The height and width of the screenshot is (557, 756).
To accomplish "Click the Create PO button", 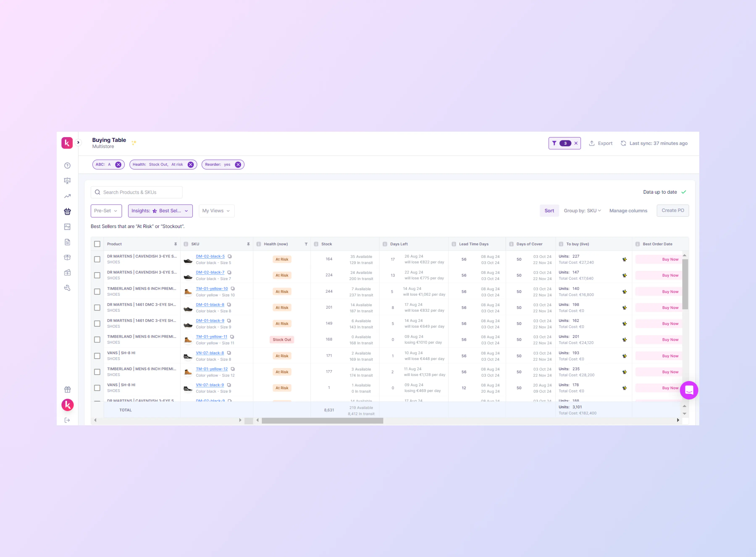I will 673,210.
